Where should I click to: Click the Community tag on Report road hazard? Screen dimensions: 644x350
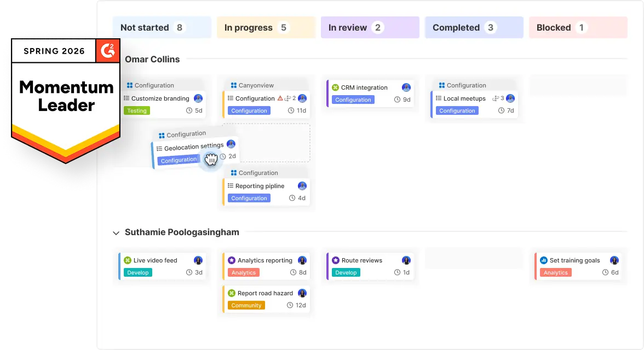[246, 305]
